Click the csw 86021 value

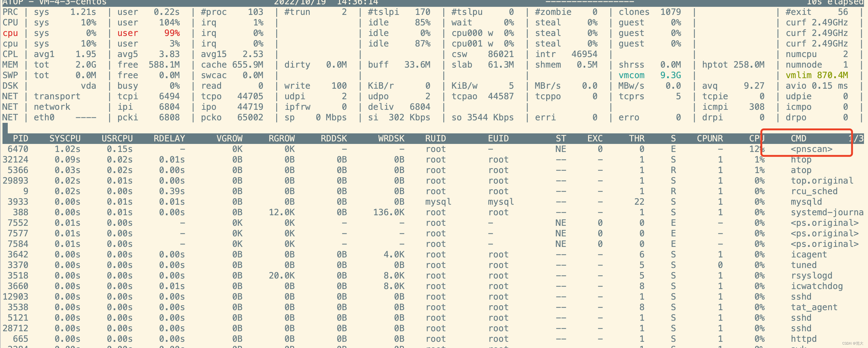tap(483, 54)
